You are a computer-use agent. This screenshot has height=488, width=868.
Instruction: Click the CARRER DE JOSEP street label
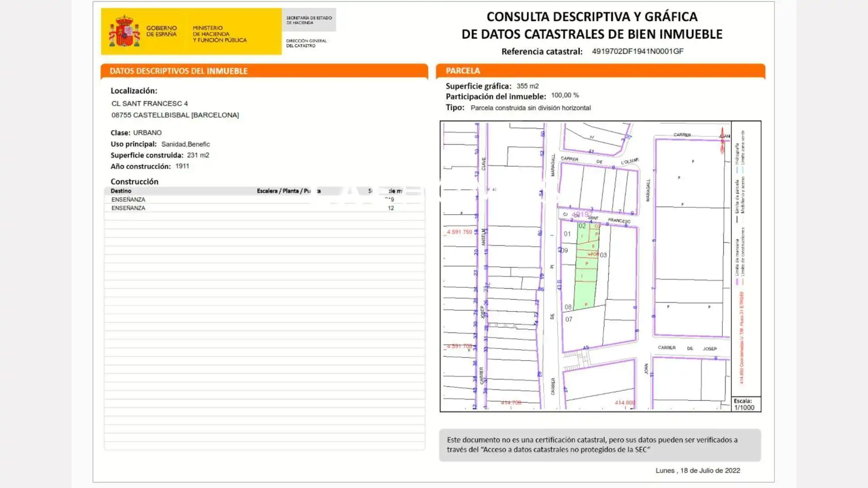coord(687,348)
